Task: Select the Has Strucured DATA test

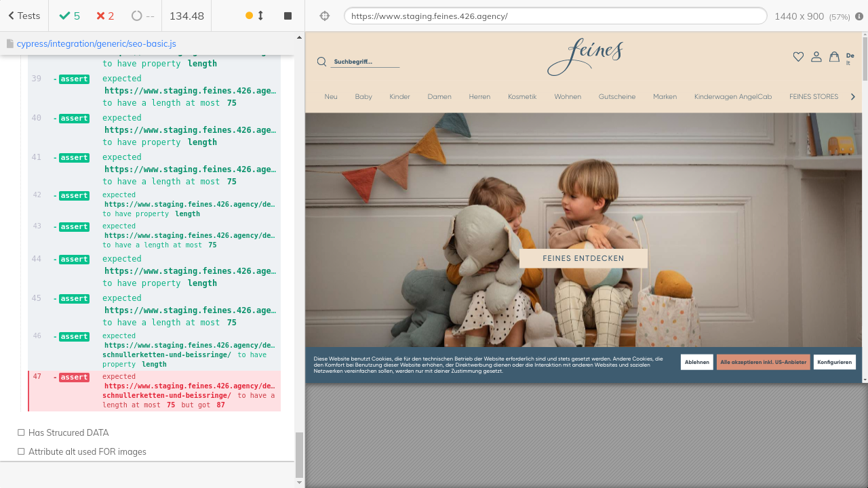Action: (68, 432)
